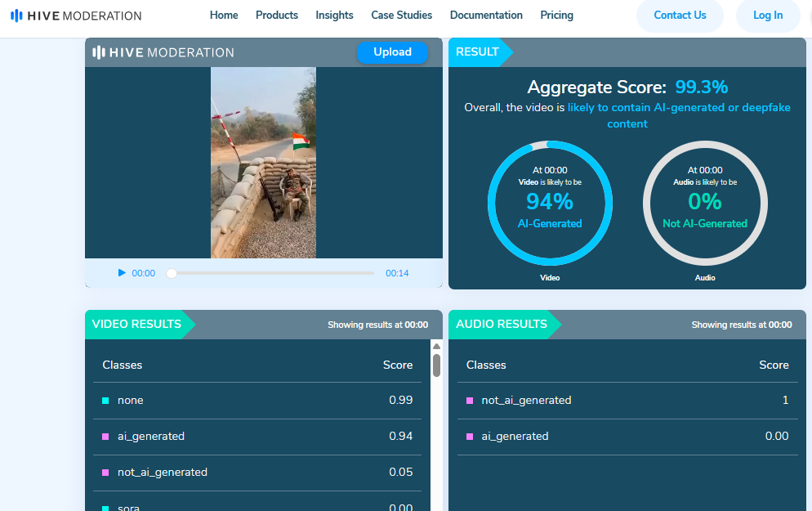
Task: Click the video AI-Generated 94% circular gauge
Action: click(550, 203)
